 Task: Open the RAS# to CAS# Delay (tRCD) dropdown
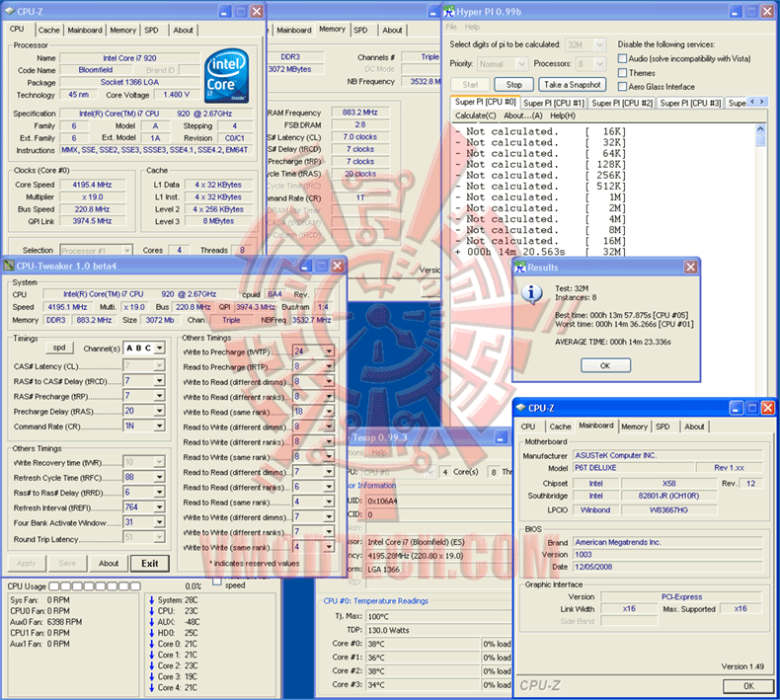(x=159, y=381)
